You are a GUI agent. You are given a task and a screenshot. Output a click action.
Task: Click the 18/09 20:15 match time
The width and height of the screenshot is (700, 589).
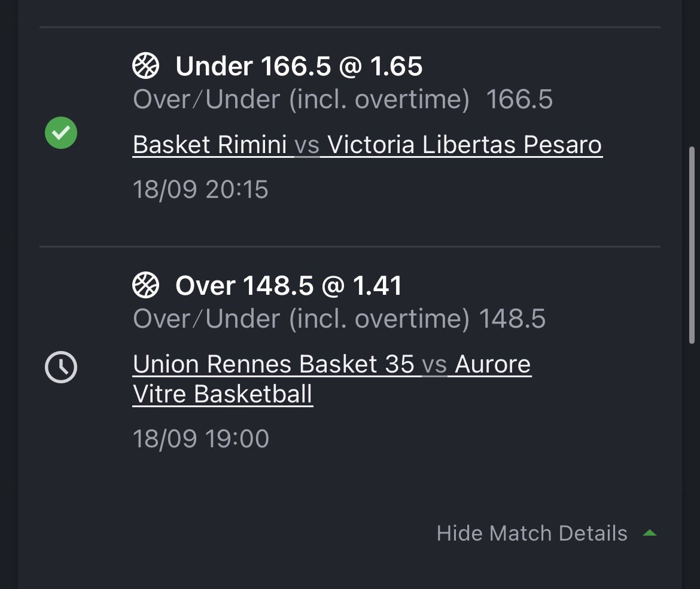click(200, 189)
